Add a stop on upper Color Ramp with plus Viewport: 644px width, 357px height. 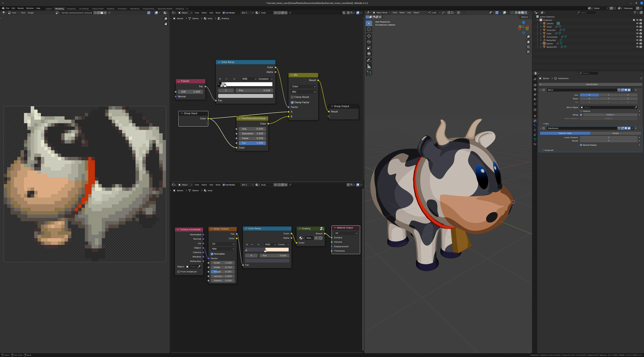point(220,79)
